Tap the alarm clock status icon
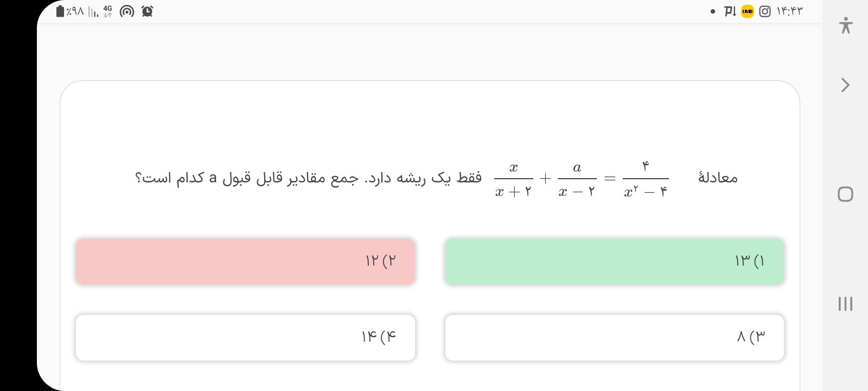The width and height of the screenshot is (868, 391). (147, 11)
